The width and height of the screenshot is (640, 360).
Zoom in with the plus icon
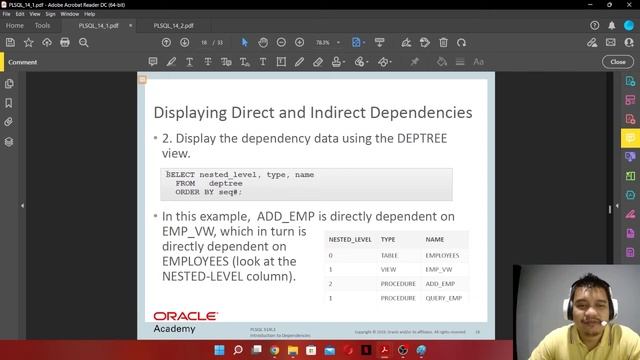click(300, 42)
